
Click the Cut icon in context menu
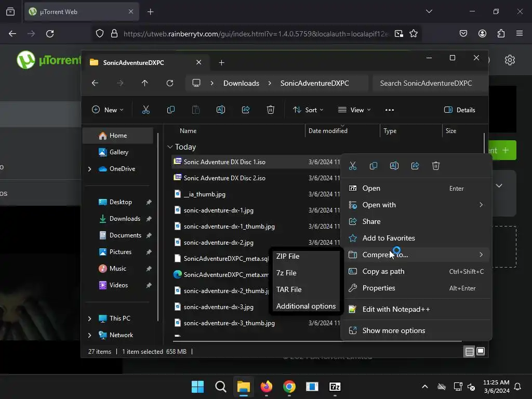click(x=353, y=166)
